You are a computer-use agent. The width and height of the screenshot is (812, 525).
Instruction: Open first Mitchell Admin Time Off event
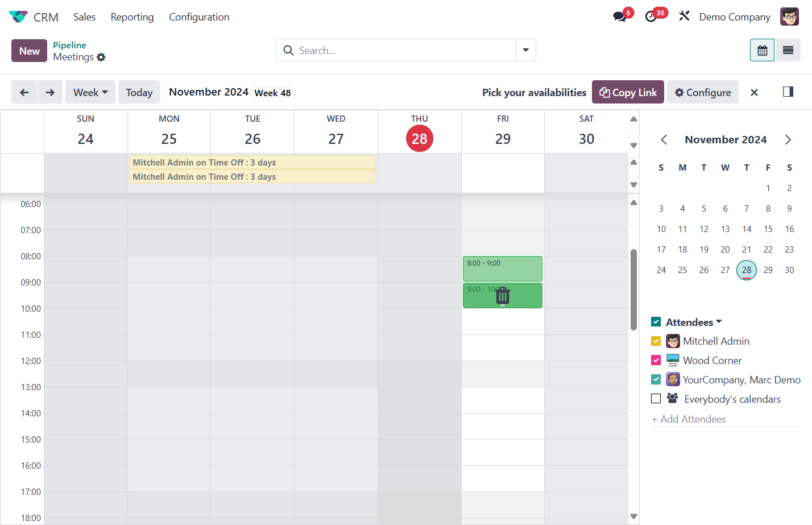pyautogui.click(x=252, y=162)
